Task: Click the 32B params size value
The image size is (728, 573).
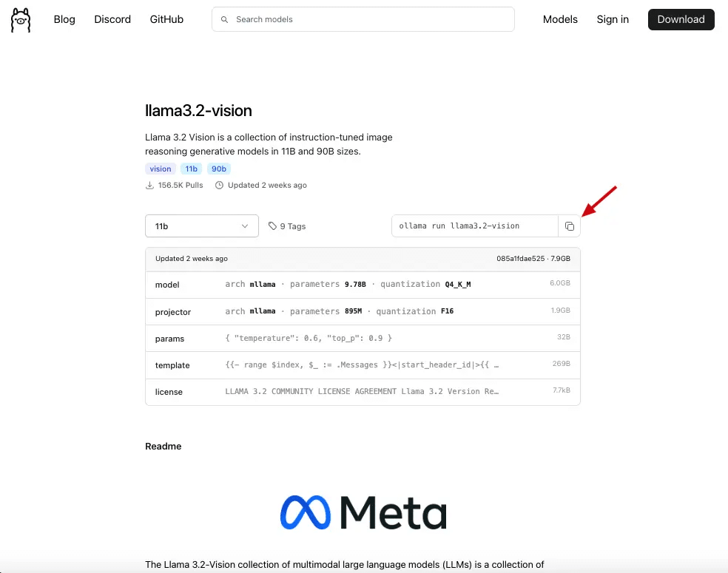Action: (564, 337)
